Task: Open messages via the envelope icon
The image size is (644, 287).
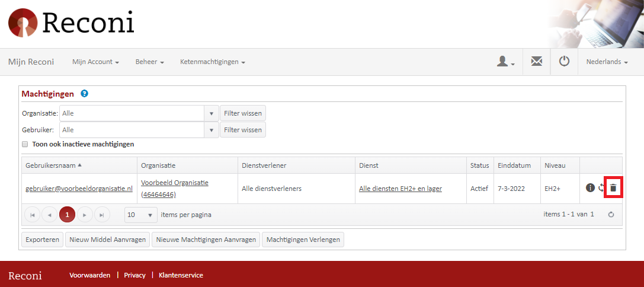Action: point(536,62)
